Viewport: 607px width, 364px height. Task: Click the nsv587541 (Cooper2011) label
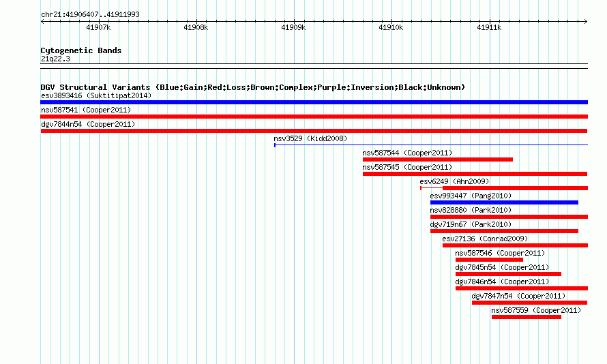pos(86,110)
